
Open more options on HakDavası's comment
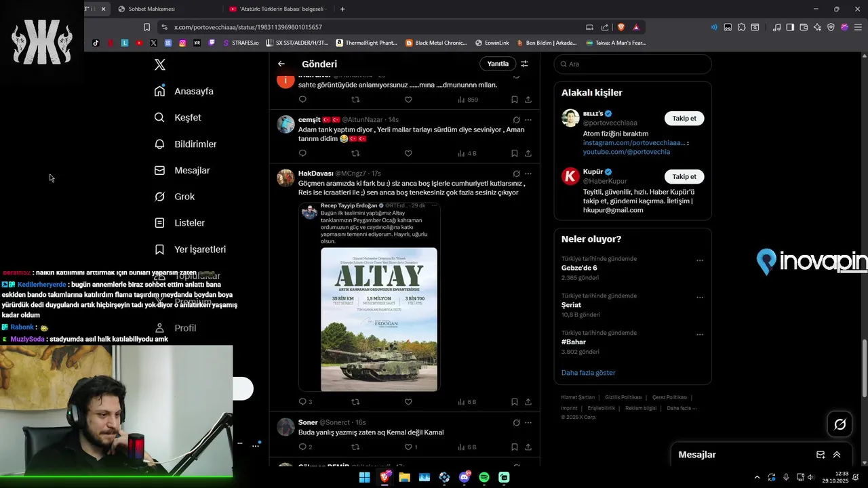click(528, 174)
